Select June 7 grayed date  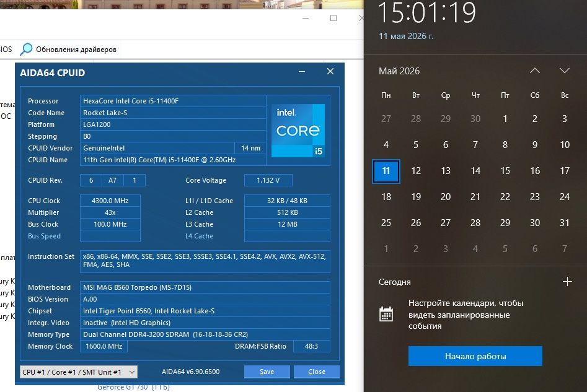[x=565, y=249]
